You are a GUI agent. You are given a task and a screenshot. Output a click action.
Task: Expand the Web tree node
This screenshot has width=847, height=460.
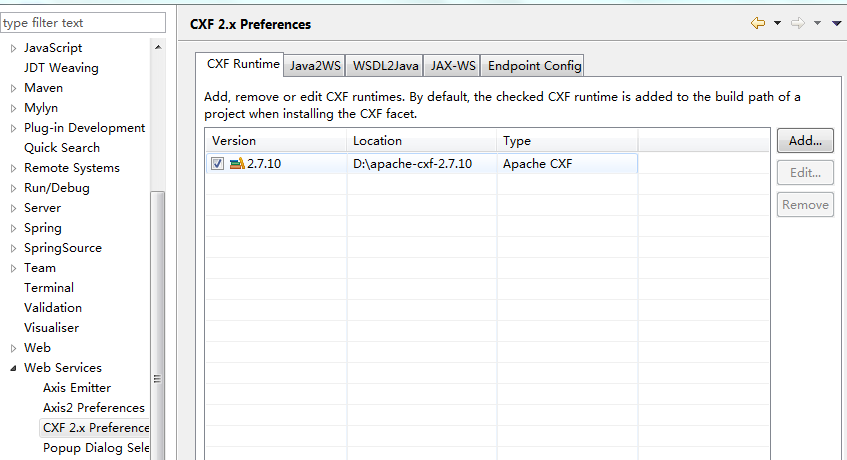tap(14, 348)
